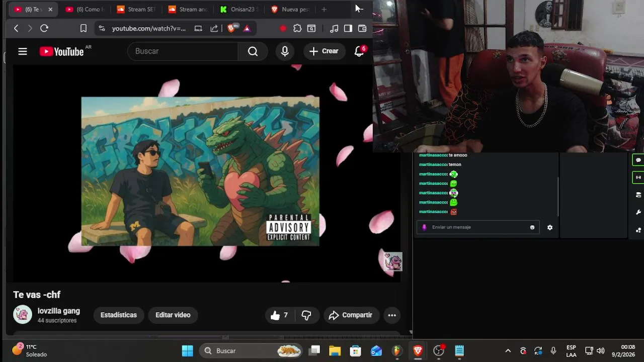Open the Brave Wallet icon

point(362,28)
